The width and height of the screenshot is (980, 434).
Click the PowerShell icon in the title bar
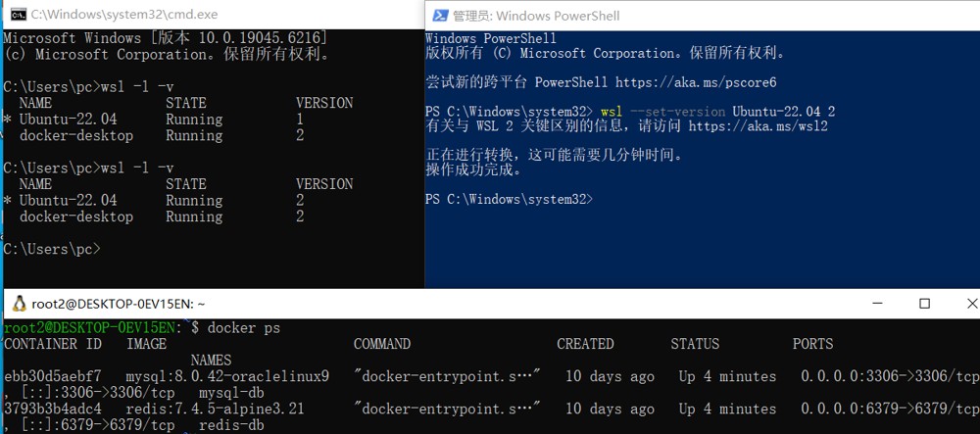pos(441,15)
